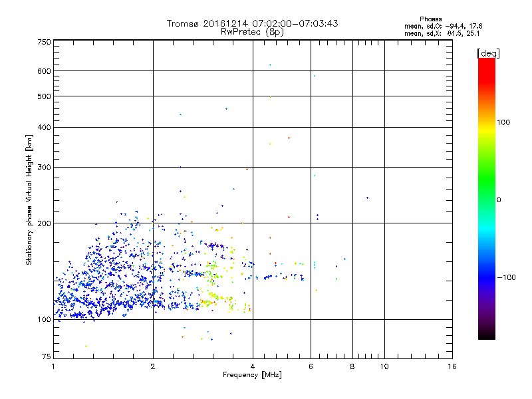532x399 pixels.
Task: Click the x-axis tick label "1"
Action: pyautogui.click(x=53, y=366)
